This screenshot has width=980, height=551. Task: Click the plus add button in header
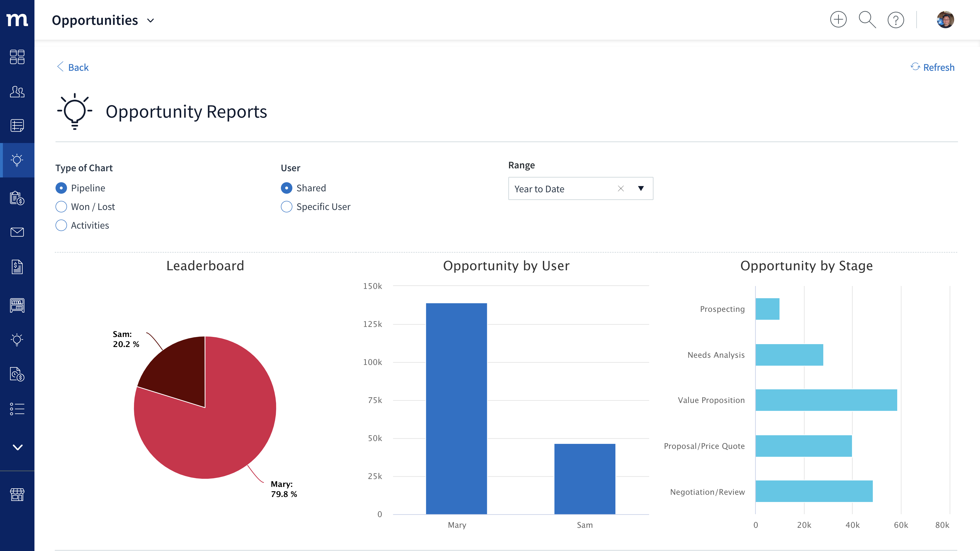838,20
